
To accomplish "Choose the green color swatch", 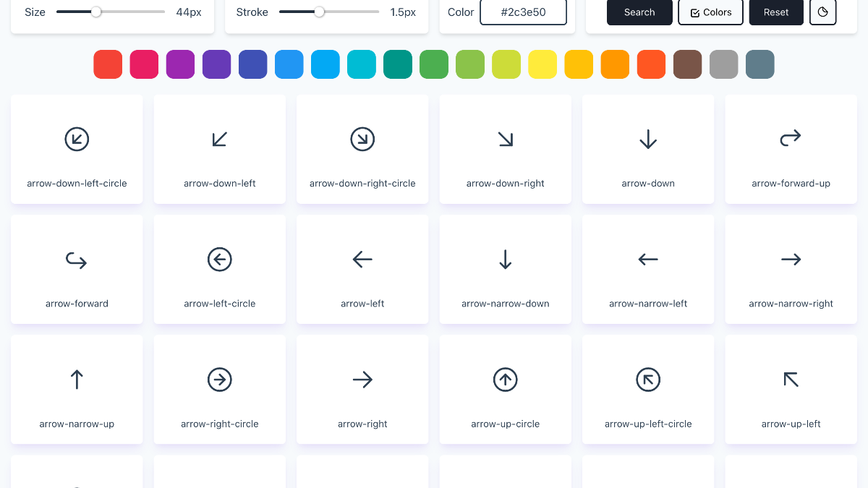I will pos(434,64).
